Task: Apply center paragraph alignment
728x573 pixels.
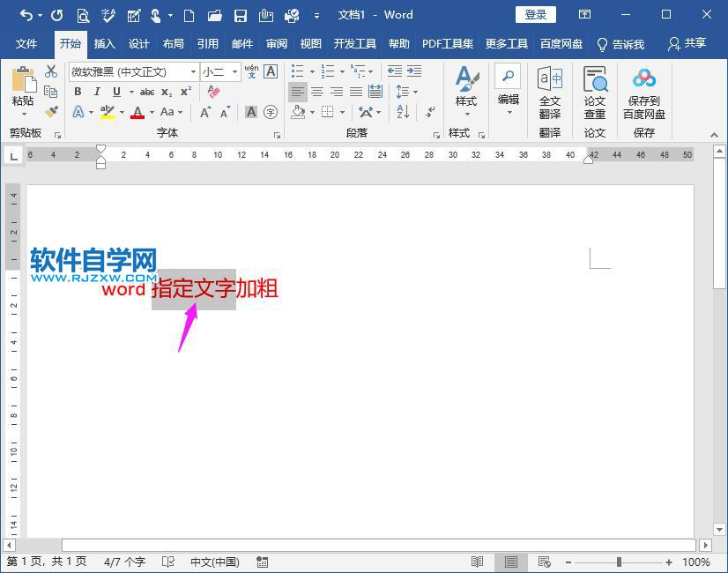Action: (316, 92)
